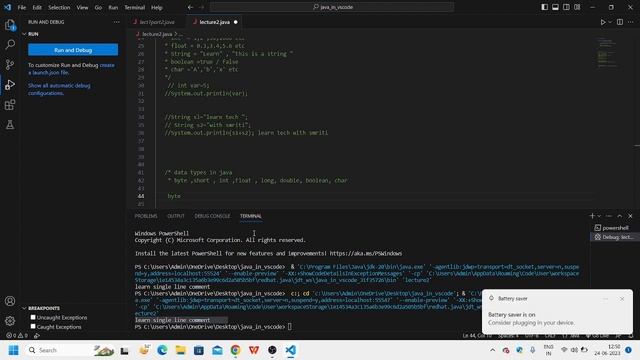
Task: Open Microsoft Edge from the taskbar
Action: pyautogui.click(x=162, y=350)
